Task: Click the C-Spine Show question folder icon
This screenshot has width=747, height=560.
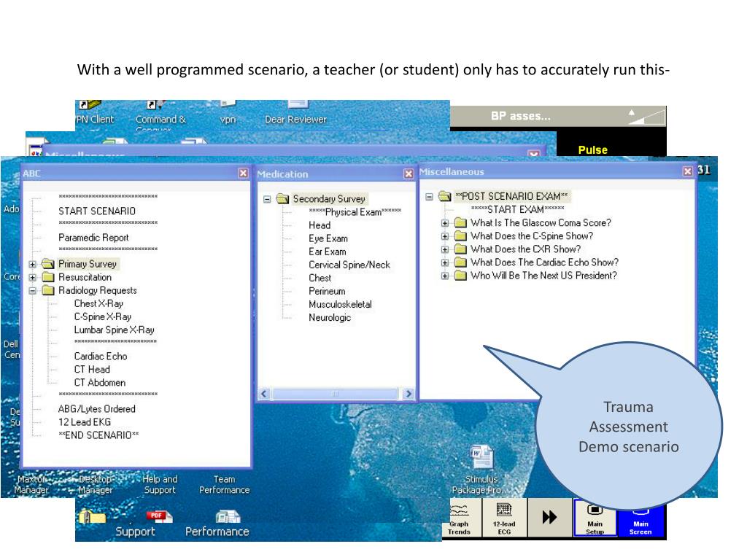Action: click(x=460, y=236)
